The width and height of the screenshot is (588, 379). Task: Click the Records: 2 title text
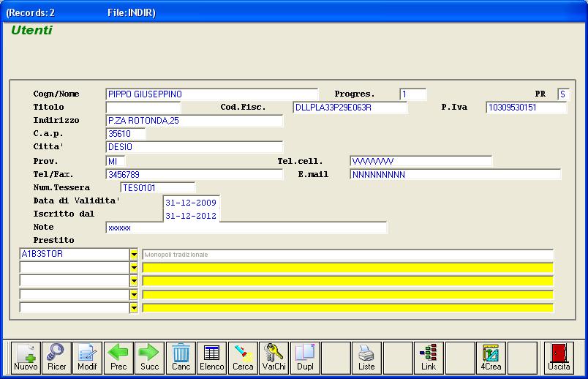tap(31, 12)
